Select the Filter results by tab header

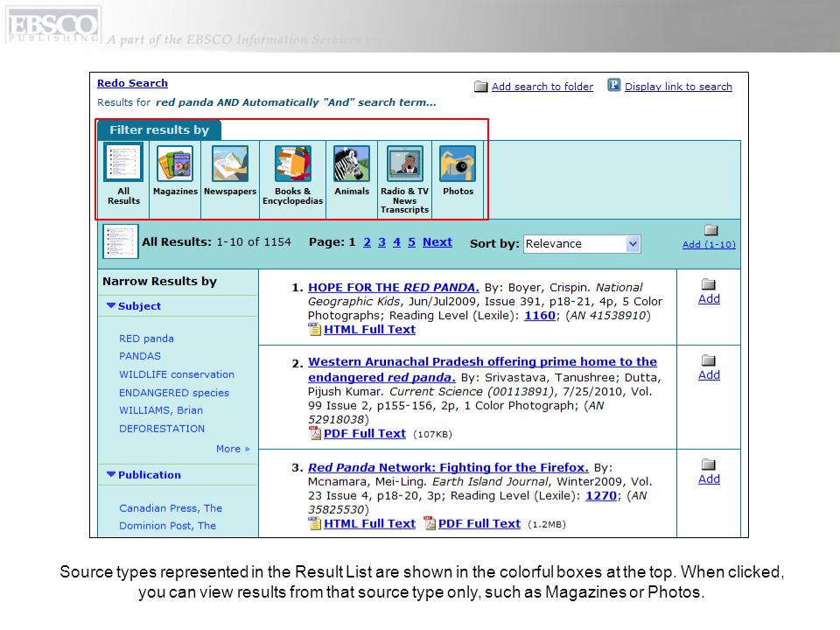point(159,130)
